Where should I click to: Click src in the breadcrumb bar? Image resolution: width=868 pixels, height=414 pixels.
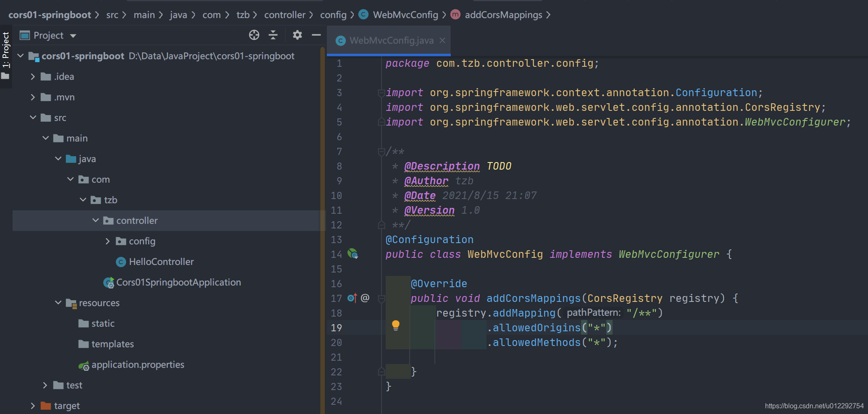pyautogui.click(x=112, y=15)
